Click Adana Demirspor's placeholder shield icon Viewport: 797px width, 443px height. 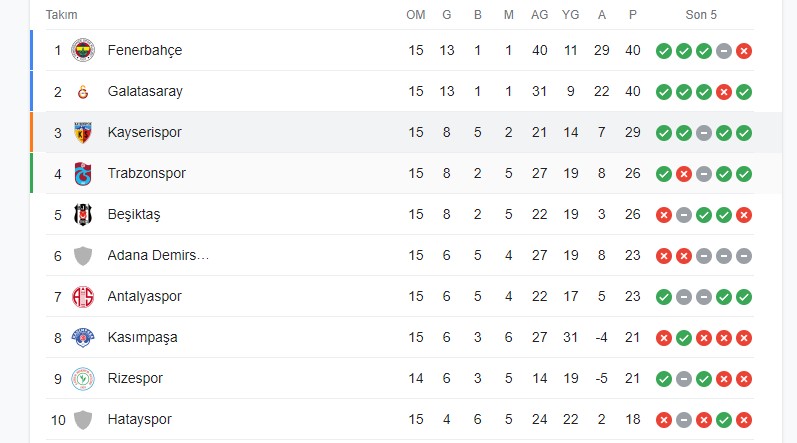coord(83,256)
